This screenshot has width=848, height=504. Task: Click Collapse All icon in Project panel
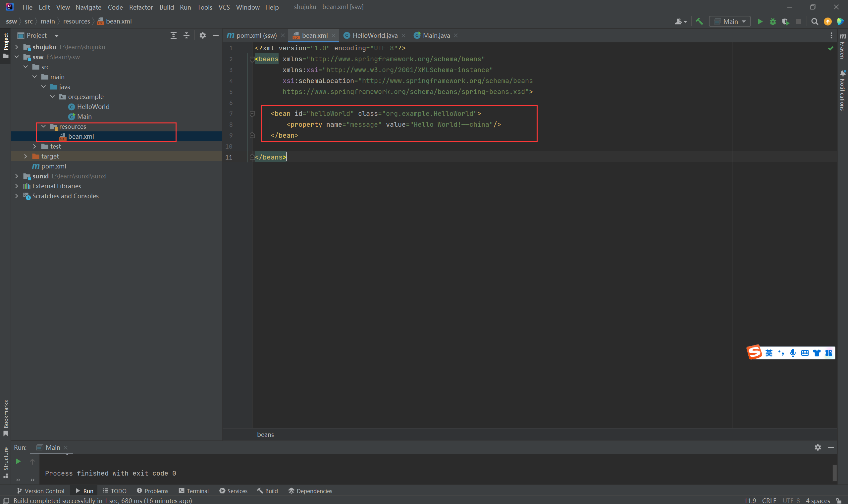186,35
